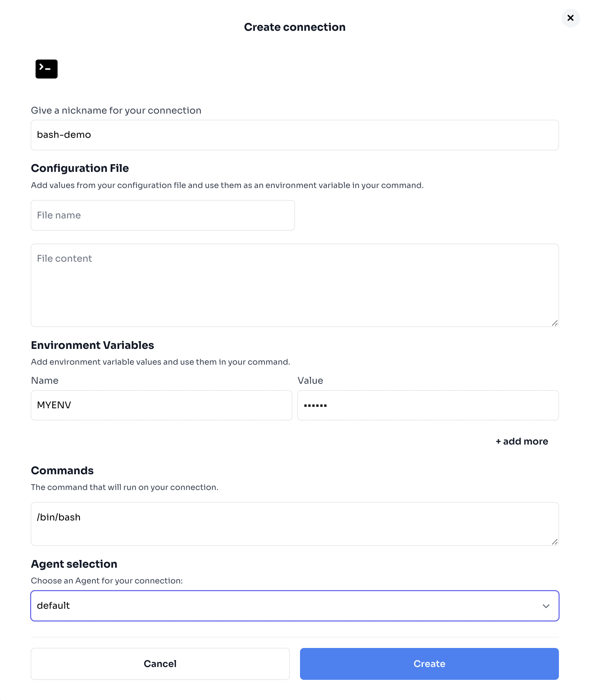The image size is (589, 700).
Task: Click the masked environment Value field
Action: (428, 405)
